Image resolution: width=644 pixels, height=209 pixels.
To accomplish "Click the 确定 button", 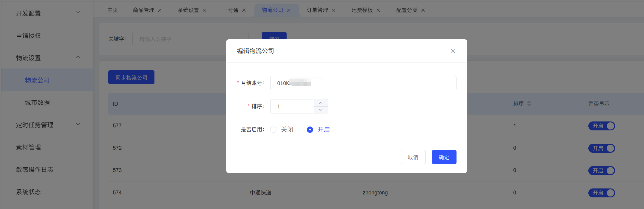I will pos(444,157).
